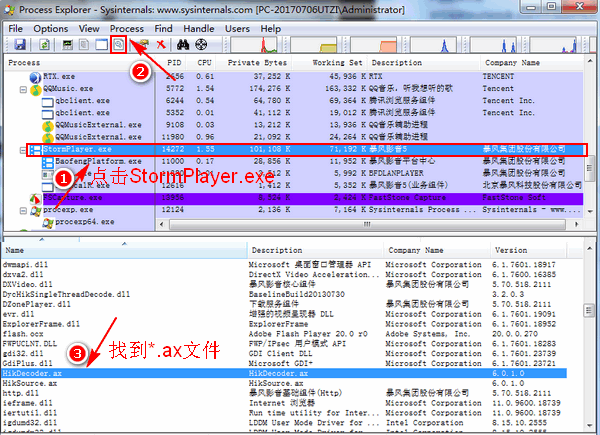Click the yellow commit history mini graph
The height and width of the screenshot is (435, 600).
(314, 45)
